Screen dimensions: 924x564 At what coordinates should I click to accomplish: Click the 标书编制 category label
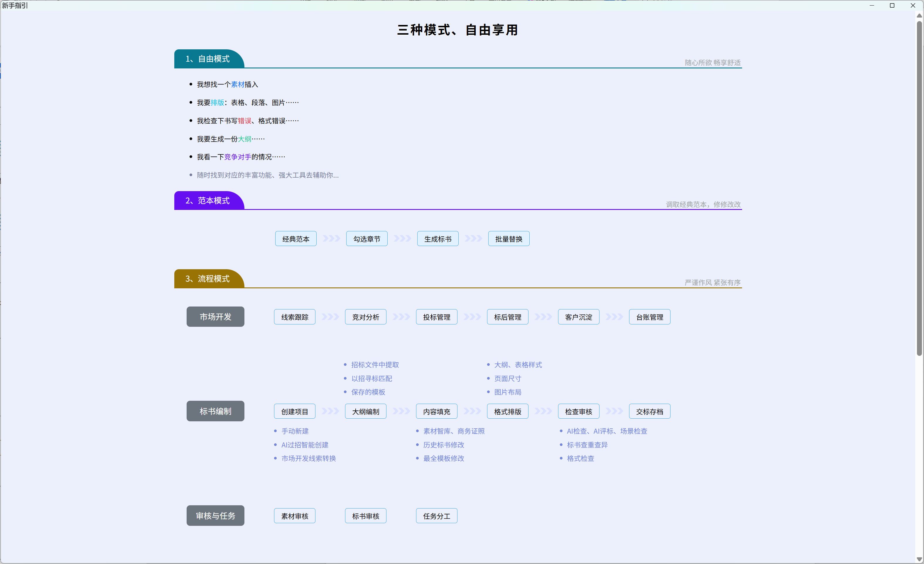(215, 411)
